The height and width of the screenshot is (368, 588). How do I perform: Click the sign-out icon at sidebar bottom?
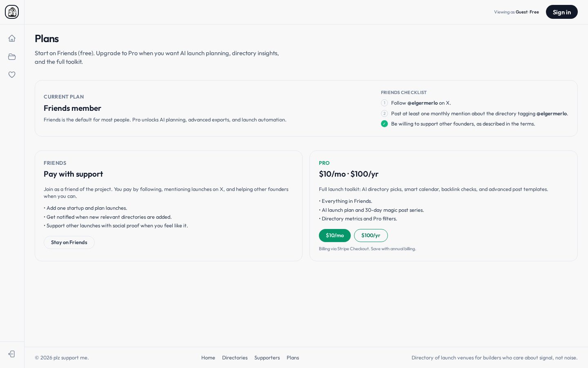(x=12, y=354)
